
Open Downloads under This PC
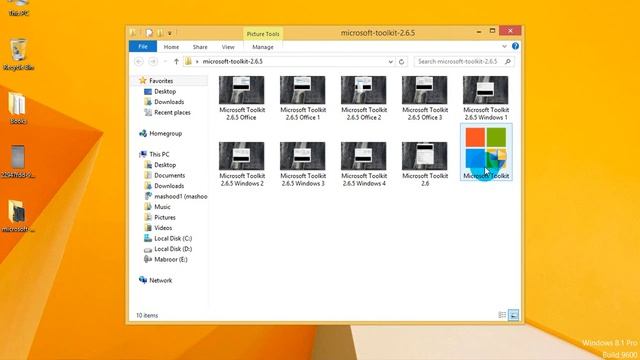coord(169,186)
